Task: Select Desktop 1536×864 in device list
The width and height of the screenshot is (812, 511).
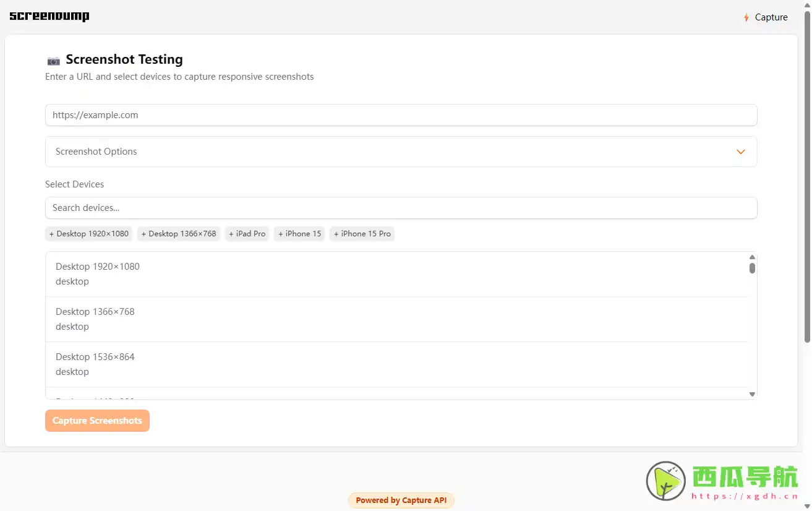Action: tap(396, 364)
